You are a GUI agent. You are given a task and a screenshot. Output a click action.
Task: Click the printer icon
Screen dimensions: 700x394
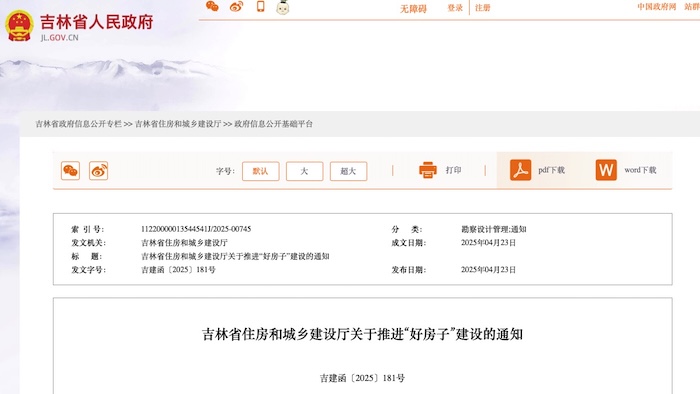tap(428, 170)
